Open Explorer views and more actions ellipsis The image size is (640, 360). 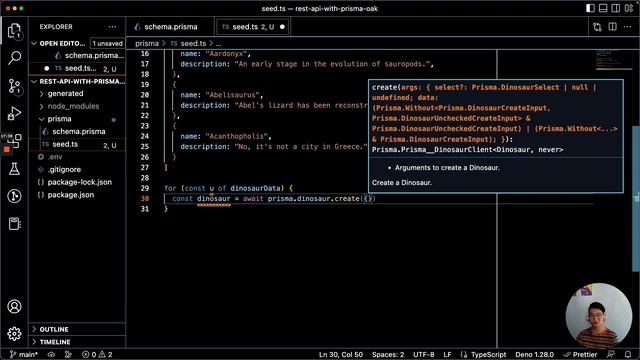(112, 27)
